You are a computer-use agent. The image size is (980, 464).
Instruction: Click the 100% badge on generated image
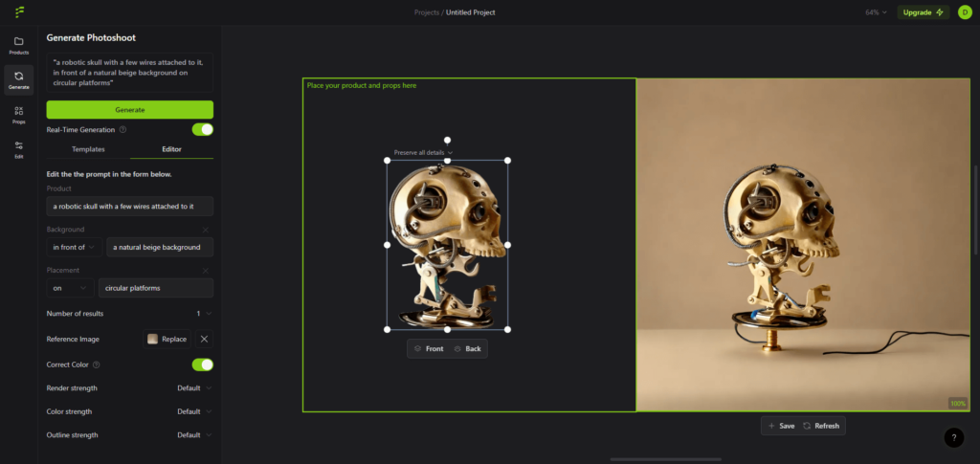(958, 404)
